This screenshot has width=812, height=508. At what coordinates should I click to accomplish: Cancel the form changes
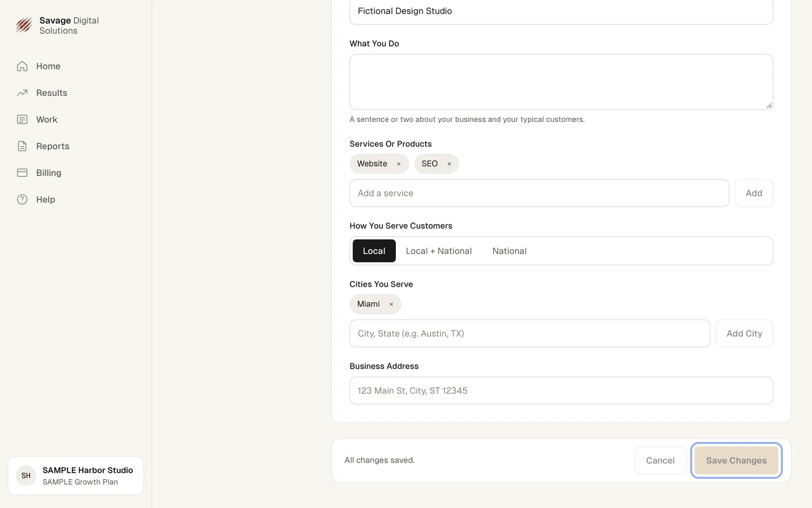pyautogui.click(x=660, y=461)
